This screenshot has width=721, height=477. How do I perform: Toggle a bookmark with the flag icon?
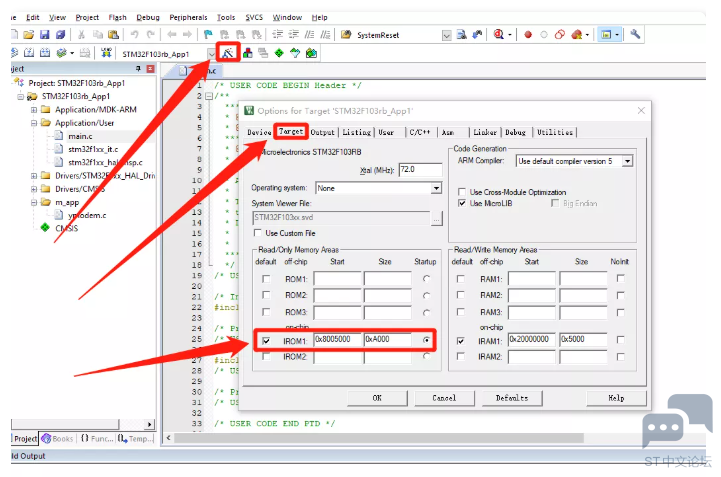(x=208, y=34)
